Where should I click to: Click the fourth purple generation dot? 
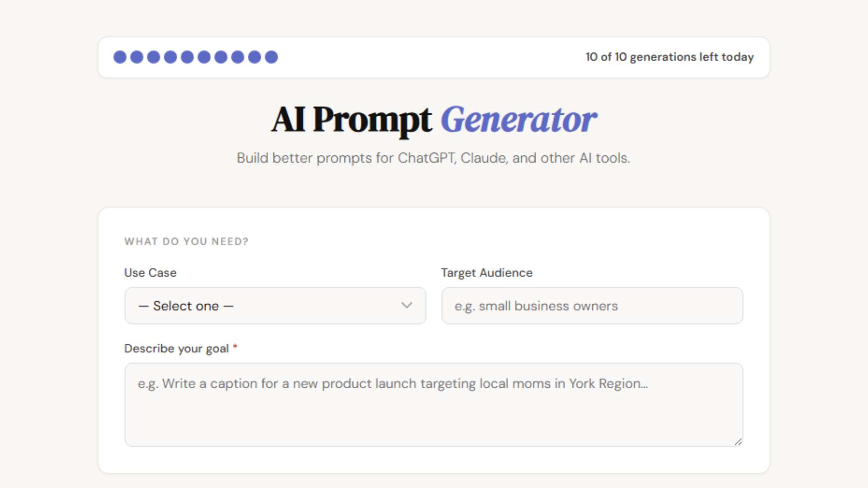pyautogui.click(x=170, y=57)
